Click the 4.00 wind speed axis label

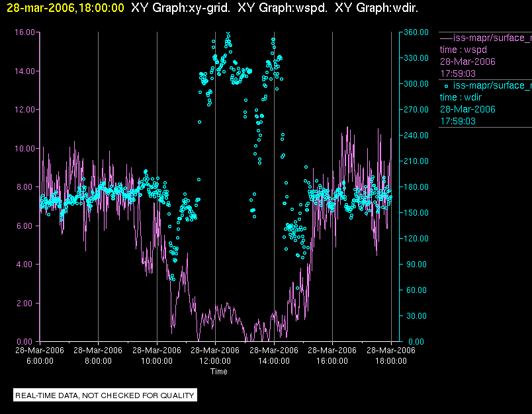pyautogui.click(x=26, y=265)
